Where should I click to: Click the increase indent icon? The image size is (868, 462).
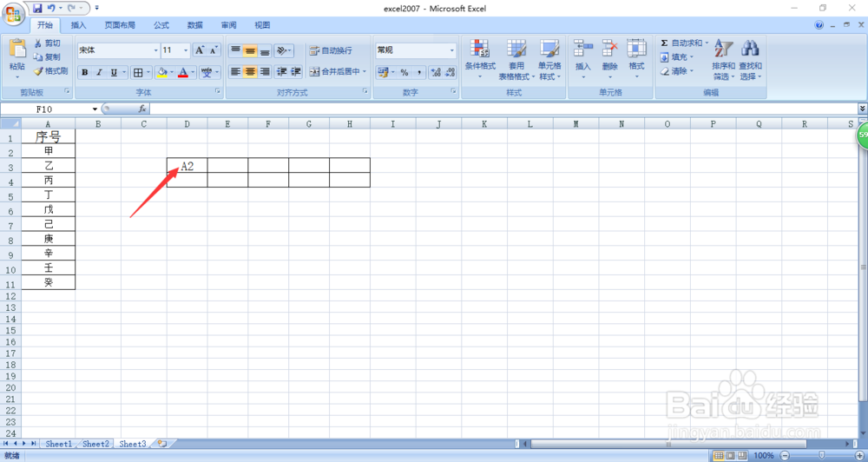(x=296, y=71)
